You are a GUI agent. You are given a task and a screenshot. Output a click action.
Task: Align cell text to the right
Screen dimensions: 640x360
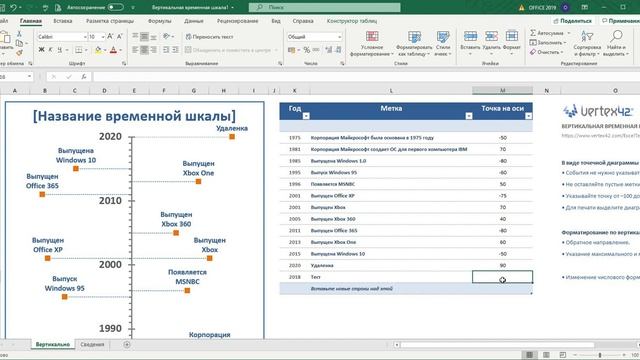(153, 50)
